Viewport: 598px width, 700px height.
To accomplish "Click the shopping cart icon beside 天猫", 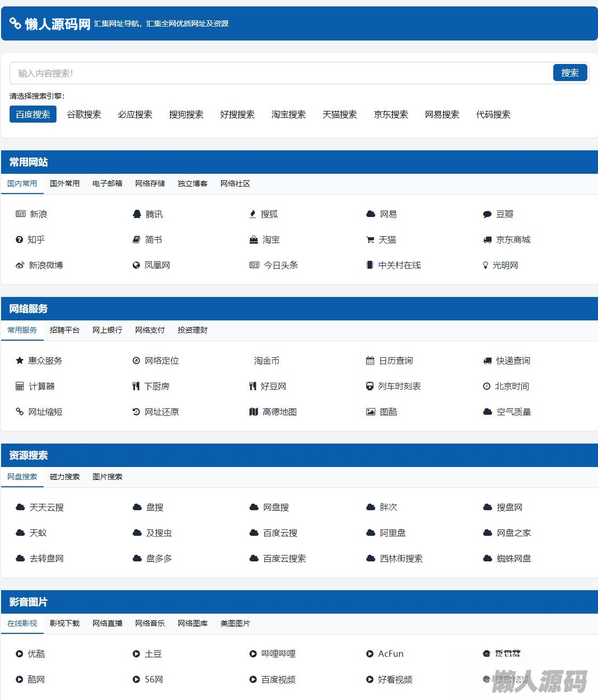I will coord(370,240).
